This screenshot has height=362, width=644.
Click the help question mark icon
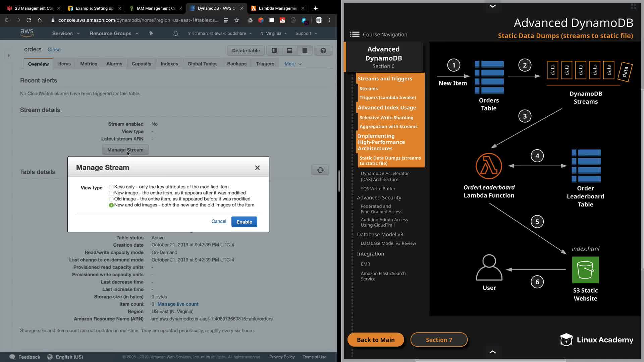323,51
